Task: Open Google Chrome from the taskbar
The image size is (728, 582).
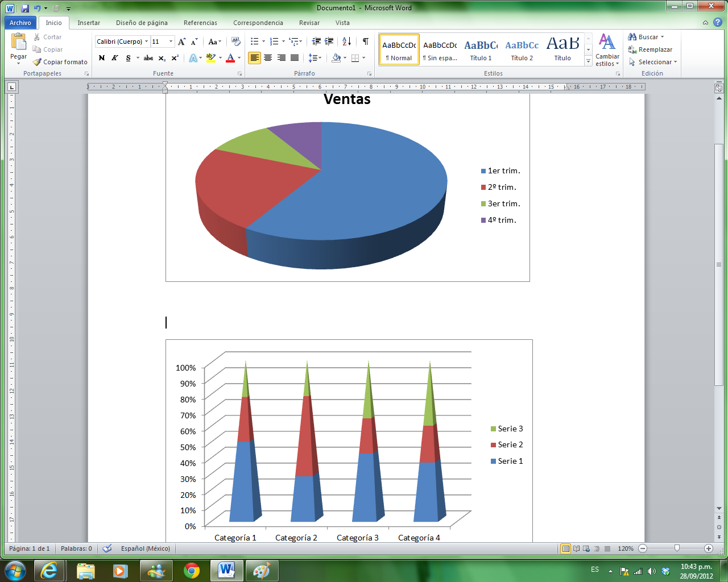Action: (192, 570)
